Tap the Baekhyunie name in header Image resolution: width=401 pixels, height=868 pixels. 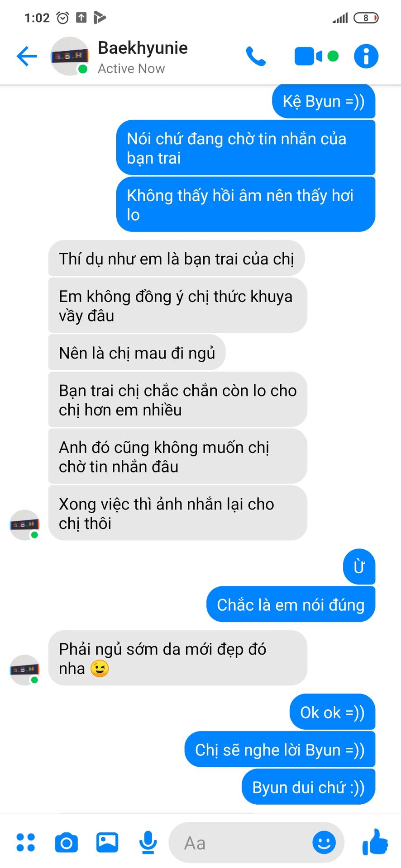point(143,48)
